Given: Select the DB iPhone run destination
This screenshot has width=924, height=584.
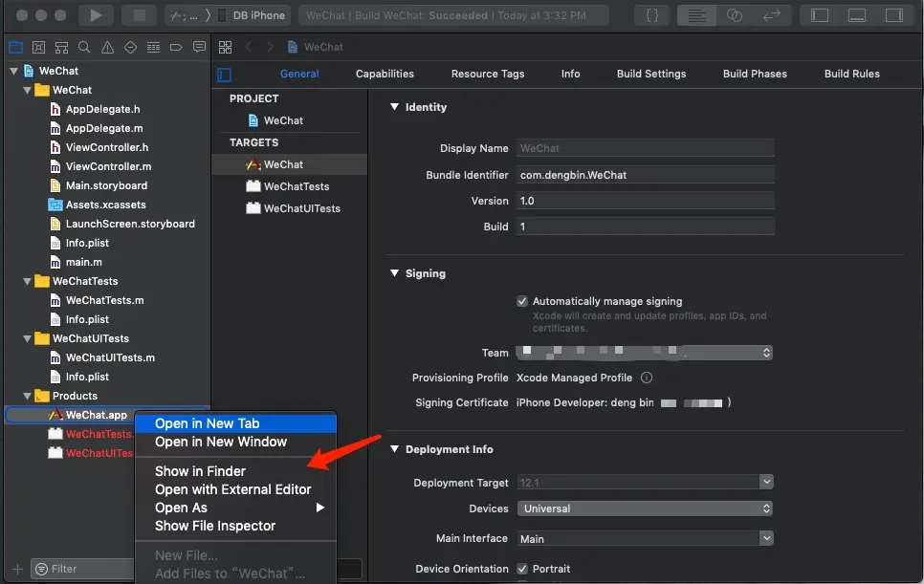Looking at the screenshot, I should coord(253,15).
